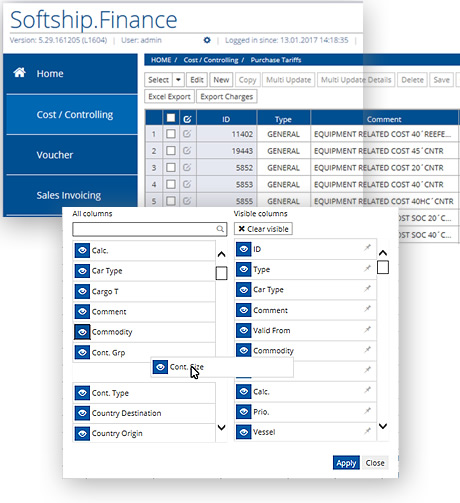460x503 pixels.
Task: Click the Select toolbar button
Action: point(158,80)
